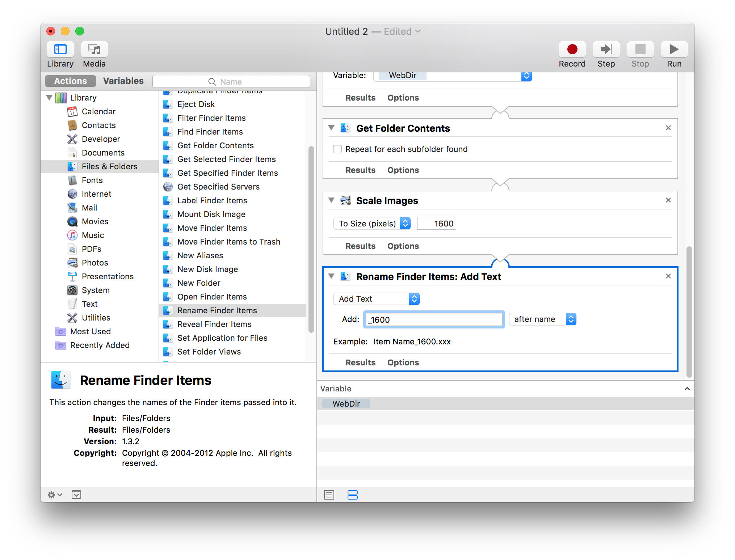Open the after name position dropdown
The height and width of the screenshot is (560, 735).
pyautogui.click(x=542, y=319)
